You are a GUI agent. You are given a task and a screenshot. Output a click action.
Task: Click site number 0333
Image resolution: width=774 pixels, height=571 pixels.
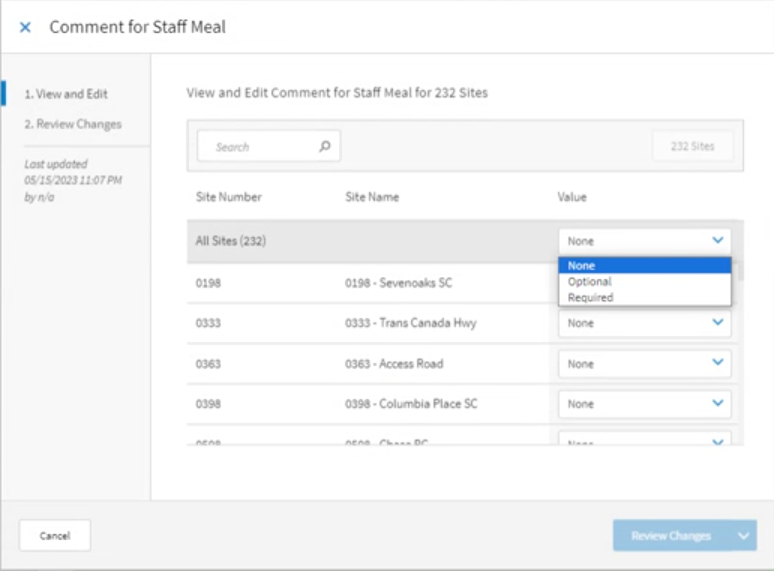point(208,323)
